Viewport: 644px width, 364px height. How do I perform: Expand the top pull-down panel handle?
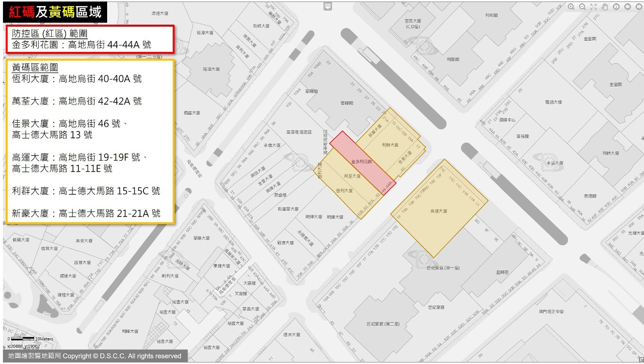[328, 6]
